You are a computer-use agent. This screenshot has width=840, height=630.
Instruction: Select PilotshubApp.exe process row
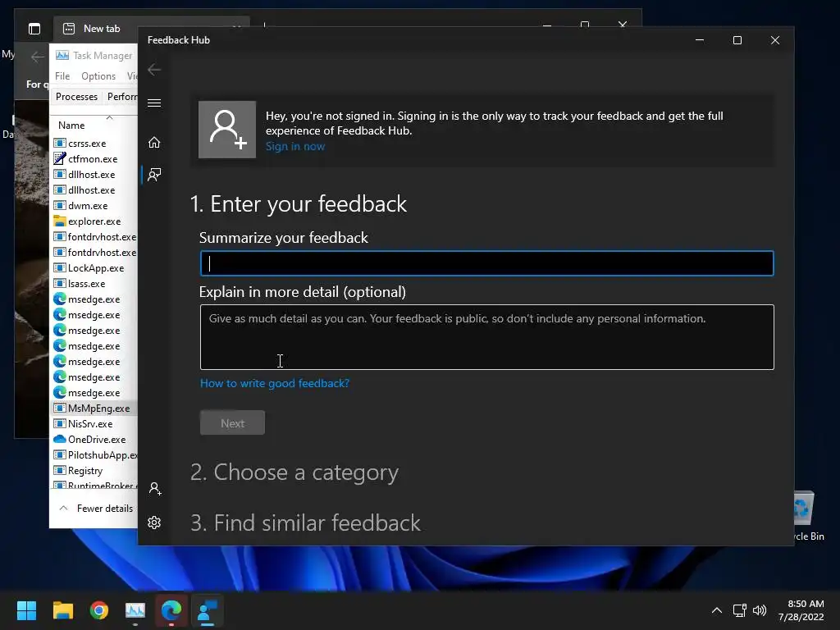click(x=95, y=454)
